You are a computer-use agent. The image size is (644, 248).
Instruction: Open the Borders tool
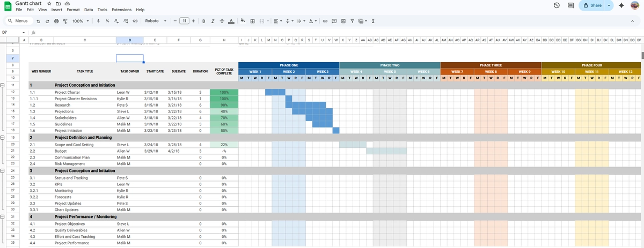[x=252, y=21]
